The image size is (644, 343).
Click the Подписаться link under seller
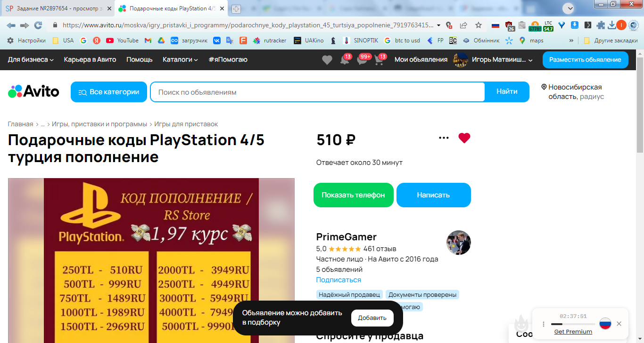tap(339, 280)
